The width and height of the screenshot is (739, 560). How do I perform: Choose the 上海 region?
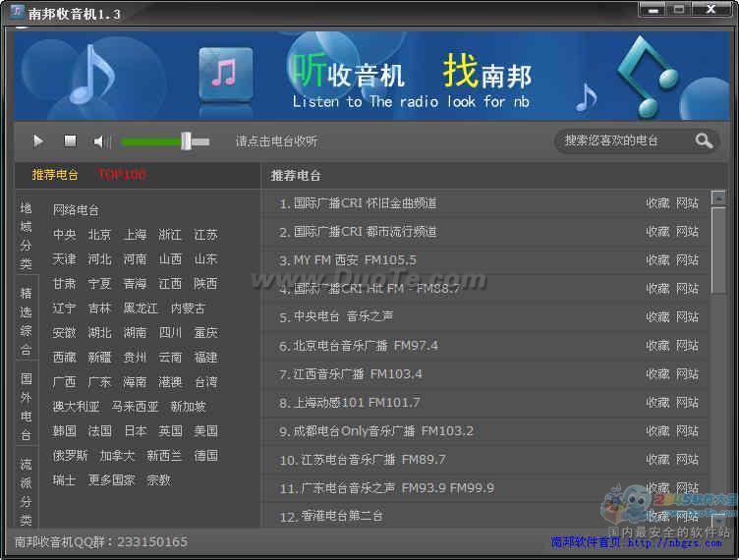click(135, 235)
